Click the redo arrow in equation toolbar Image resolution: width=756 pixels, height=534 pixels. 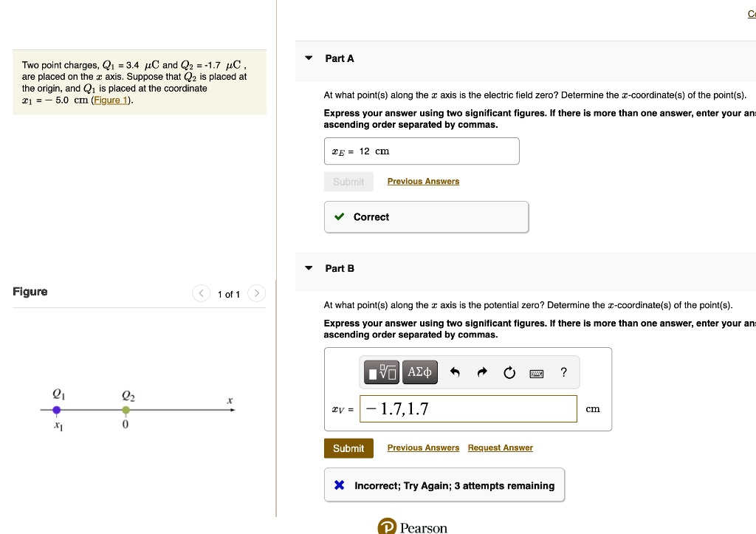(481, 372)
